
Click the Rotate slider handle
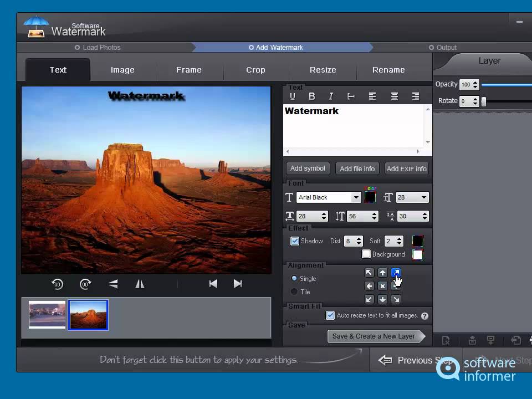[x=484, y=101]
